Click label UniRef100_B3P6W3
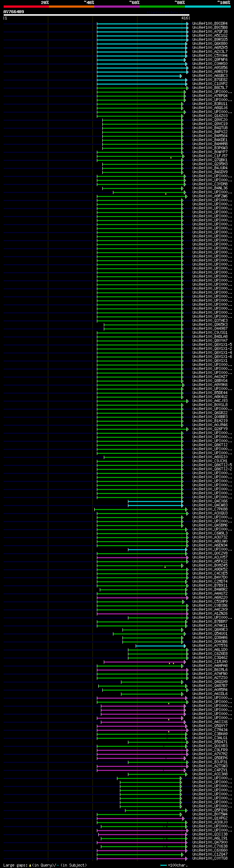The width and height of the screenshot is (234, 868). tap(210, 148)
